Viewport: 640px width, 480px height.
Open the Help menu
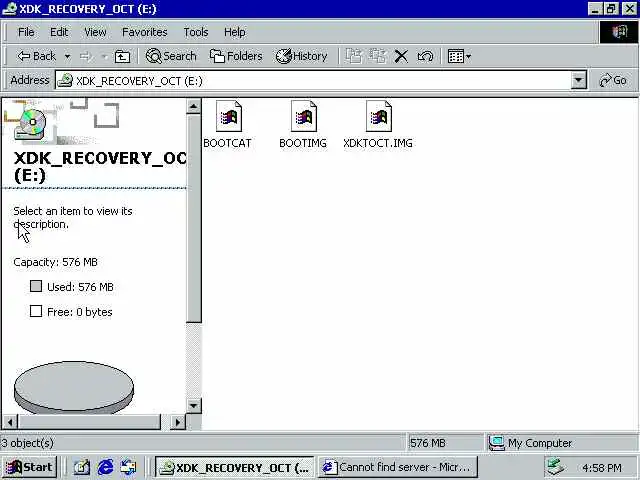pos(235,32)
